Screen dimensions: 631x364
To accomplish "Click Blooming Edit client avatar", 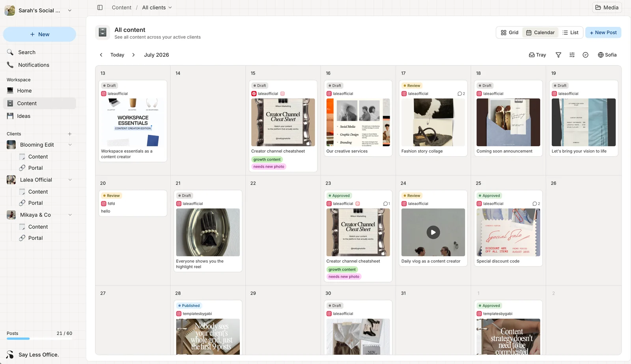I will [11, 145].
